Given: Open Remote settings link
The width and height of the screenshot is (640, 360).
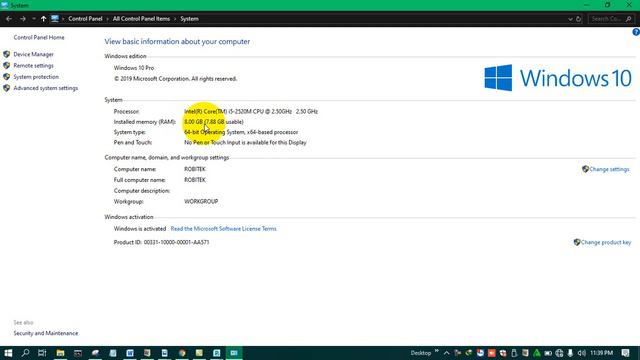Looking at the screenshot, I should pyautogui.click(x=33, y=66).
